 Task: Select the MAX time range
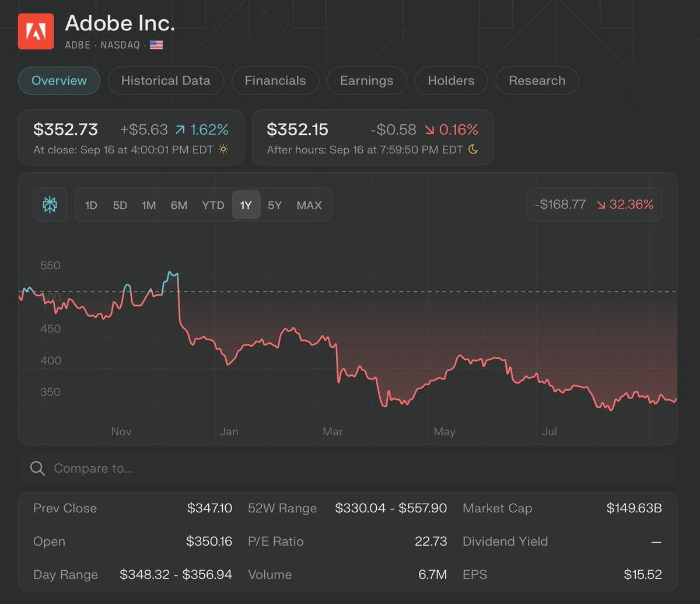pyautogui.click(x=309, y=205)
